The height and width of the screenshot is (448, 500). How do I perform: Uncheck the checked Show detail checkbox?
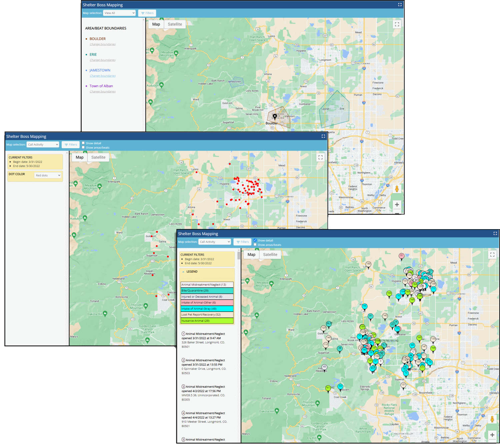coord(255,240)
